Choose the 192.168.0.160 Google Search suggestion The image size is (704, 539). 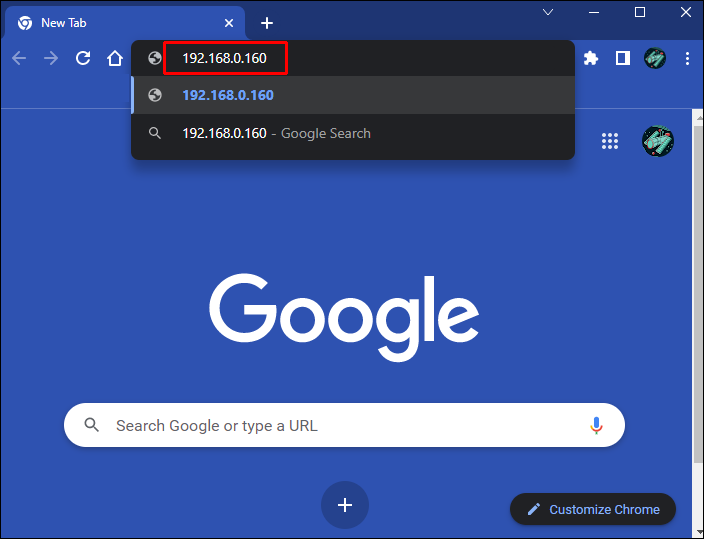point(353,133)
